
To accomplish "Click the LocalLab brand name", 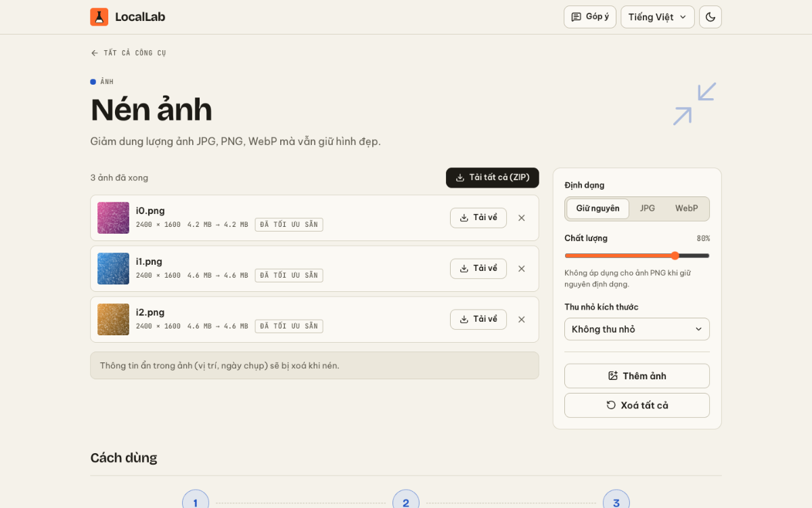I will (x=140, y=17).
